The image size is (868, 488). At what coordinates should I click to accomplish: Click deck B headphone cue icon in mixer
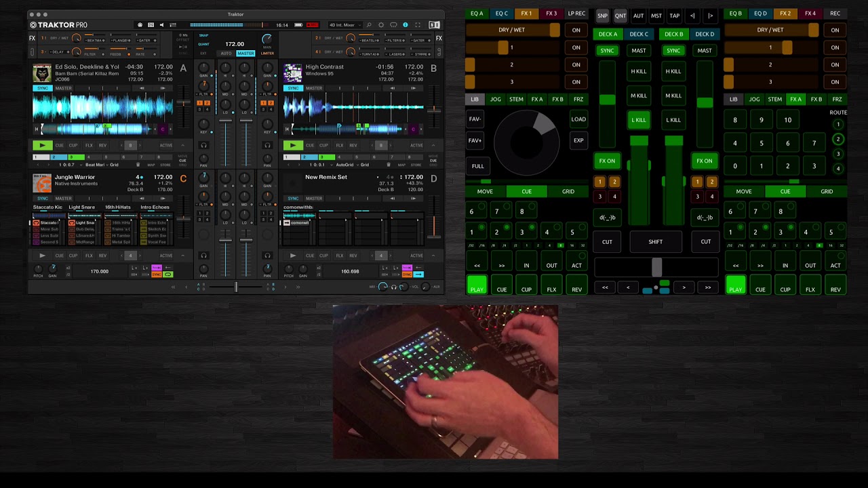pyautogui.click(x=267, y=145)
